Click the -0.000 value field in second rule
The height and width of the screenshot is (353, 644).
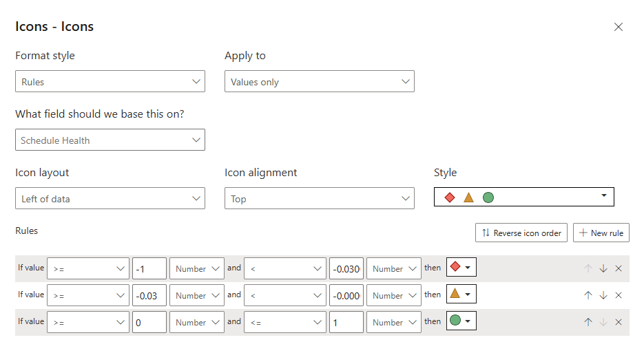pyautogui.click(x=346, y=295)
